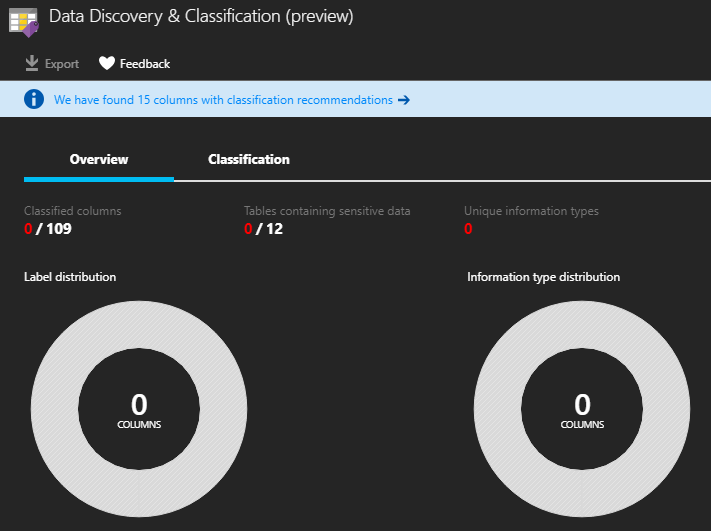Screen dimensions: 711x531
Task: Click the Label distribution heading
Action: [x=70, y=277]
